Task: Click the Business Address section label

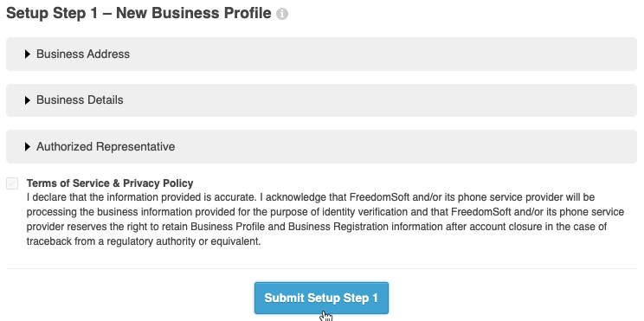Action: pyautogui.click(x=83, y=55)
